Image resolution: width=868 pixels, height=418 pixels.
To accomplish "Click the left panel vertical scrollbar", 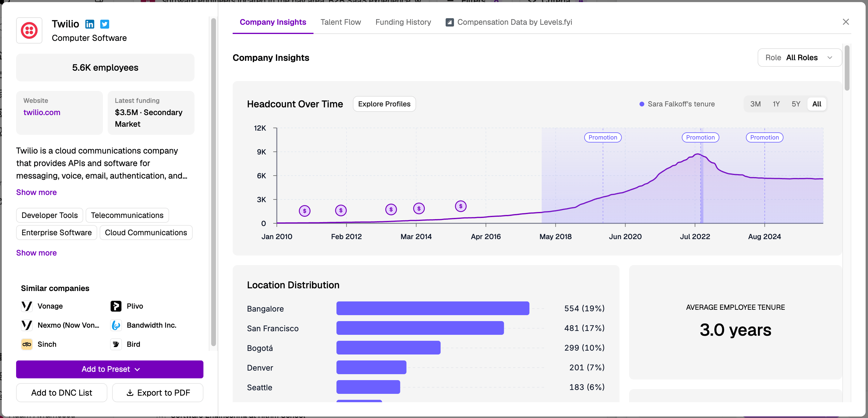I will (x=213, y=182).
